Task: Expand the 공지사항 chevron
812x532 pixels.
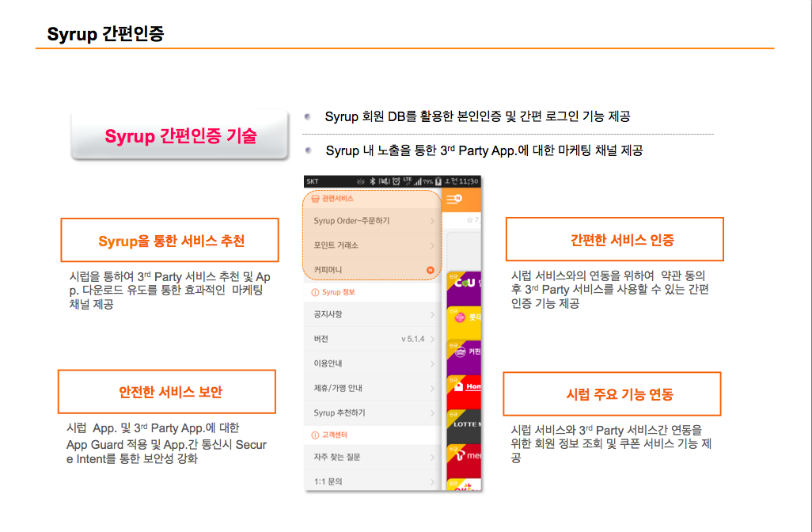Action: coord(432,315)
